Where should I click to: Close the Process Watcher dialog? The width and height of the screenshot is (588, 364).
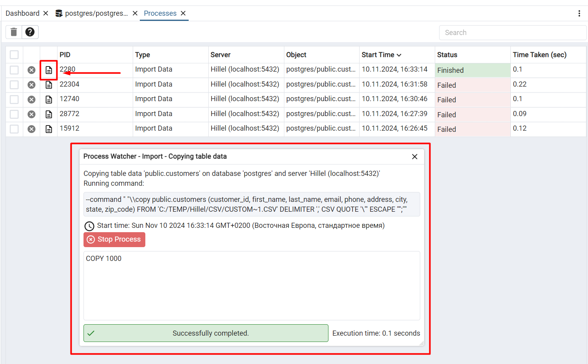click(414, 156)
